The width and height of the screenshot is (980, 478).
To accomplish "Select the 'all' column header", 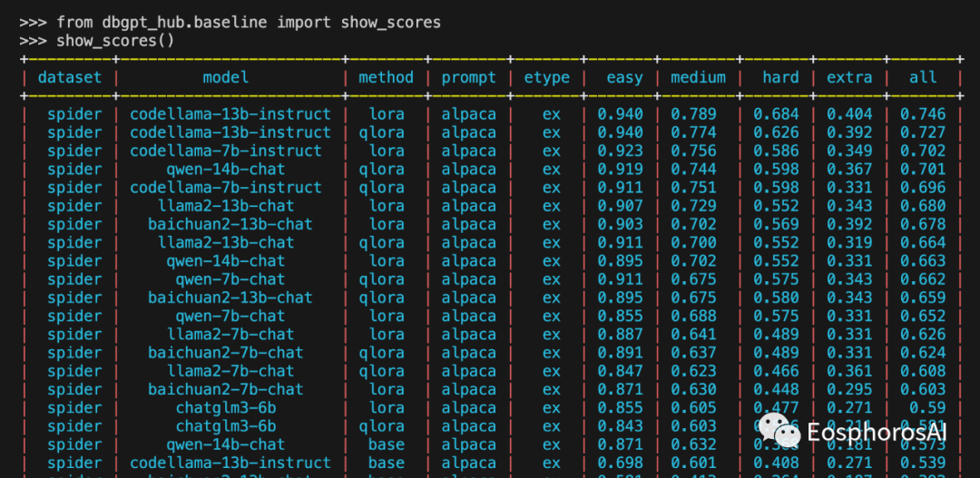I will pos(923,77).
